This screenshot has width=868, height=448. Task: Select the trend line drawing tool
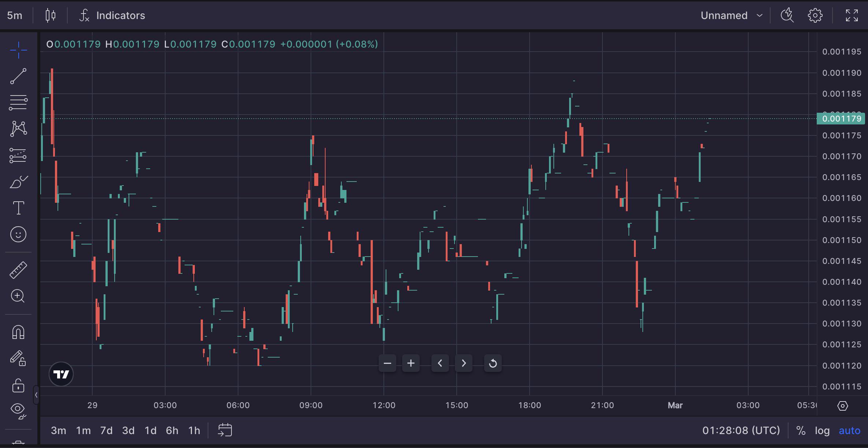[18, 76]
